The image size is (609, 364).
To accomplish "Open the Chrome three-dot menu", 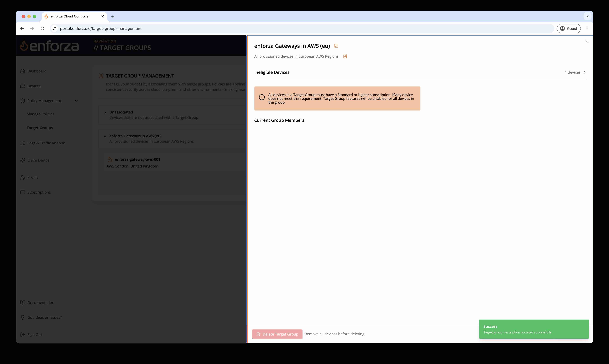I will pyautogui.click(x=587, y=28).
